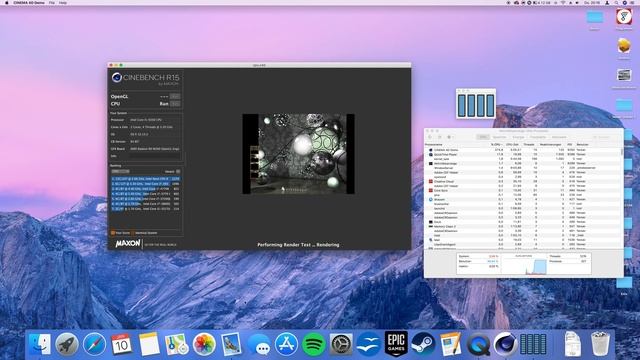
Task: Open Pages app in Dock
Action: [450, 344]
